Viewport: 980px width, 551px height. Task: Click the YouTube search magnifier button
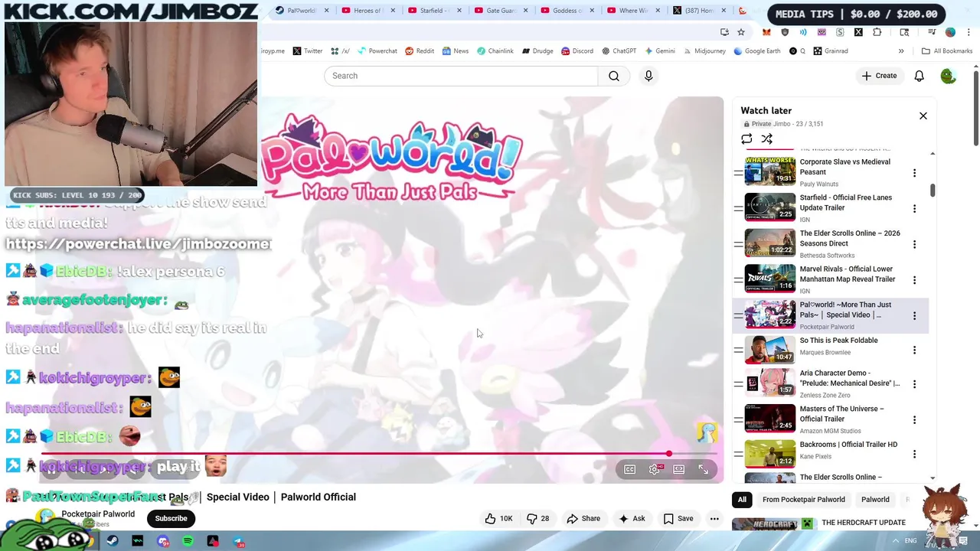click(614, 76)
